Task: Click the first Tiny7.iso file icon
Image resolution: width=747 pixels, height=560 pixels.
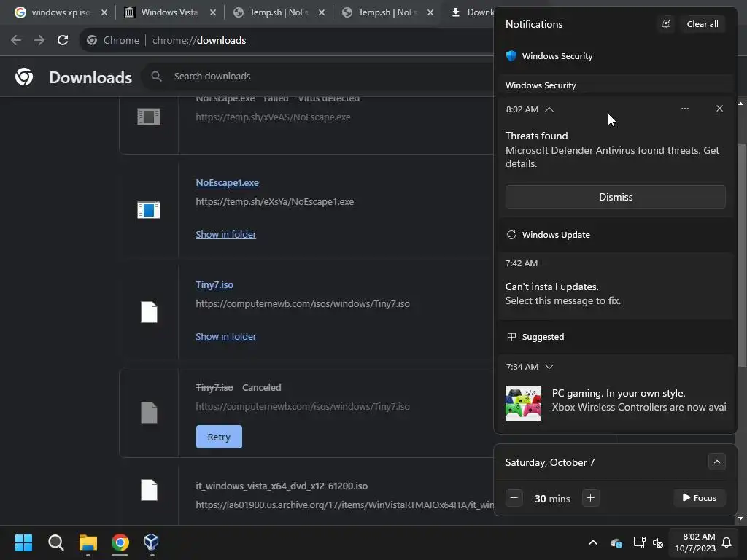Action: pos(149,312)
